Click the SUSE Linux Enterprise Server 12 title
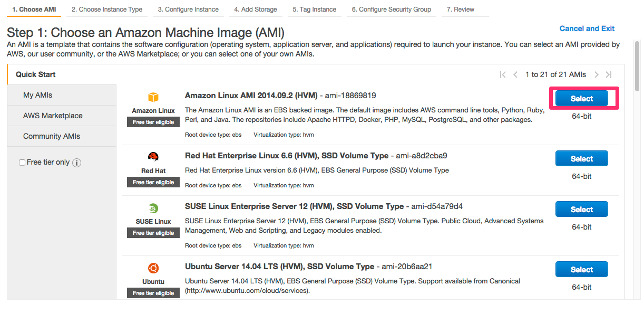Image resolution: width=644 pixels, height=323 pixels. click(x=294, y=206)
